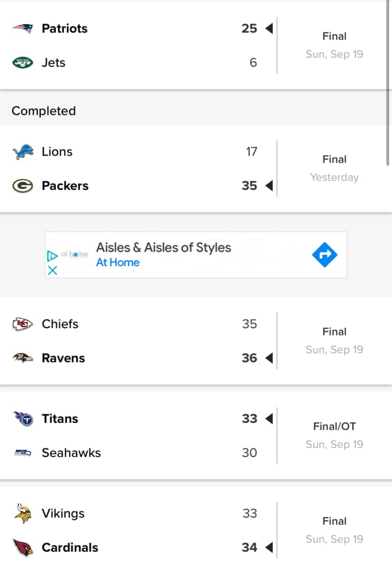Click the Ravens team logo
The height and width of the screenshot is (573, 392).
pyautogui.click(x=22, y=358)
